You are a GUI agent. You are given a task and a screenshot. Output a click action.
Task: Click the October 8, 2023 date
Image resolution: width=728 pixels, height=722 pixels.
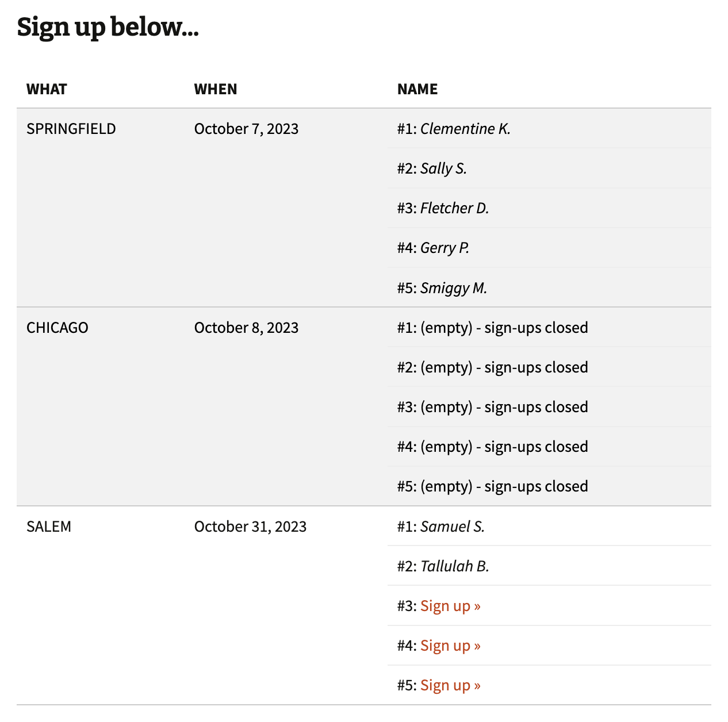246,328
